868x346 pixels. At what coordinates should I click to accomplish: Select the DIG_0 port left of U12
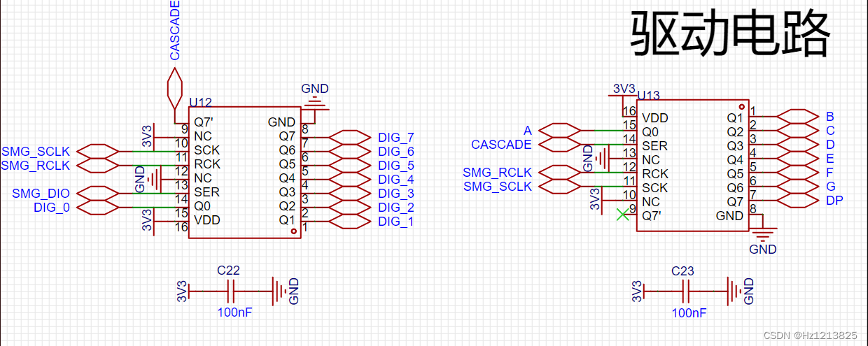pyautogui.click(x=97, y=207)
